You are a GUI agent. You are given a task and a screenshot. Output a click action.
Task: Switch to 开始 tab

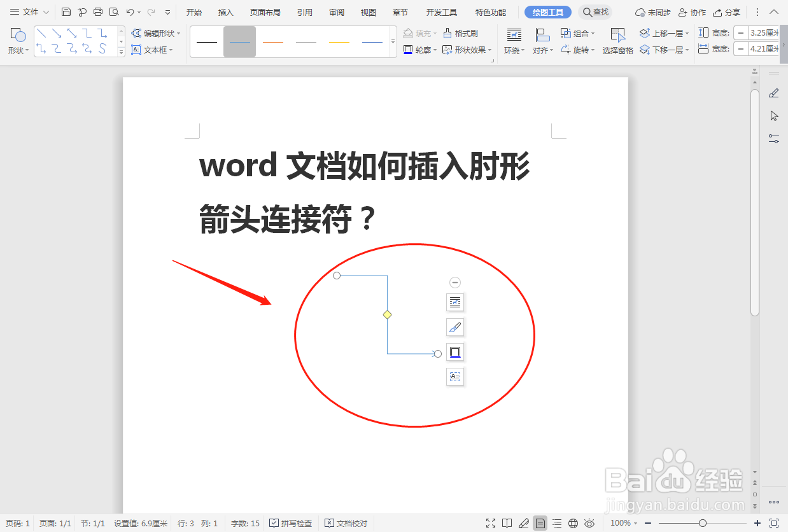point(194,12)
